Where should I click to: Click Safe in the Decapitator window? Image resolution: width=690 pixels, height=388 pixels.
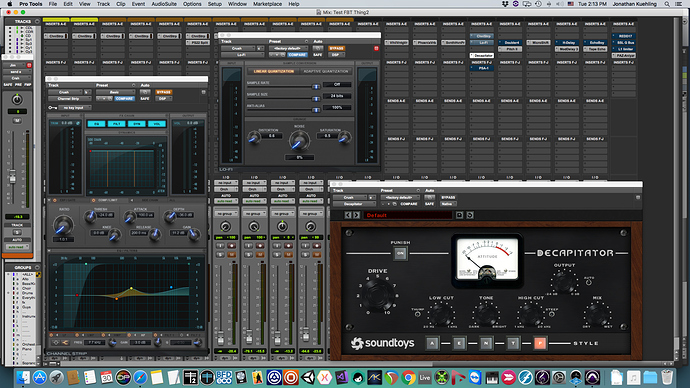pyautogui.click(x=429, y=204)
